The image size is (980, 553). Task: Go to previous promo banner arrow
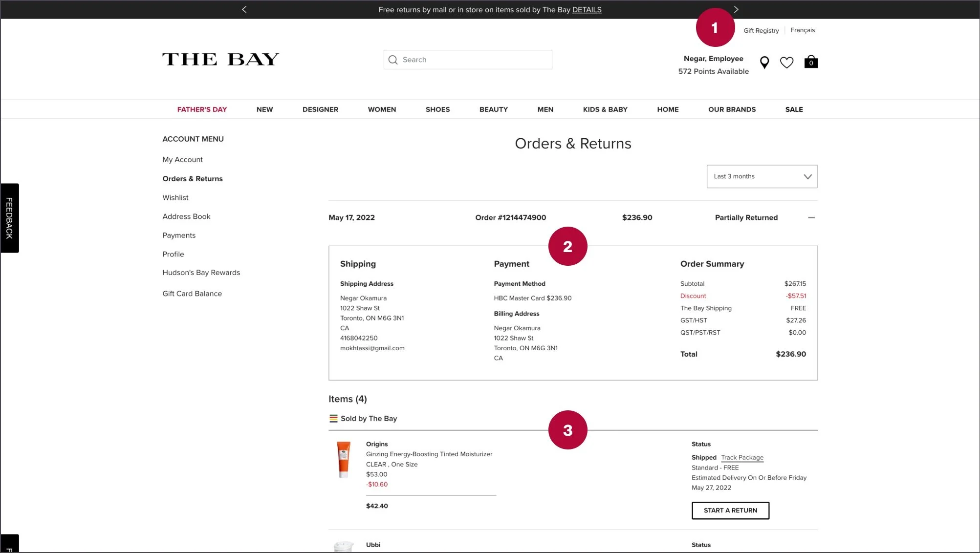click(x=244, y=9)
